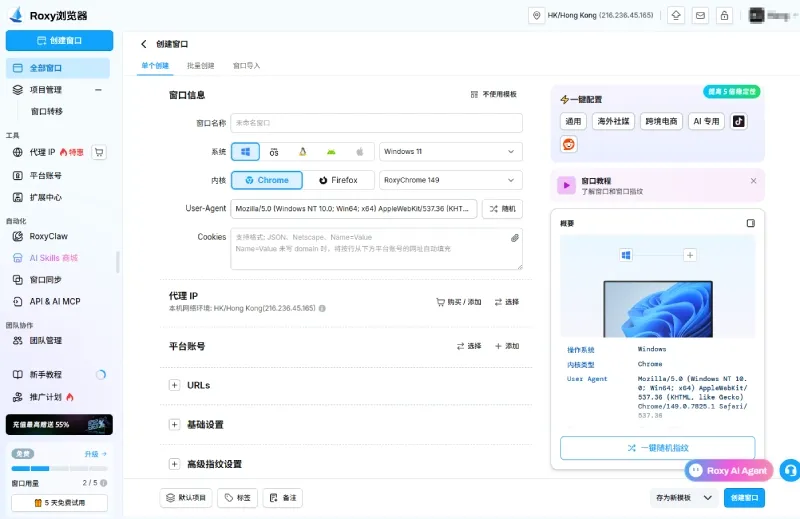This screenshot has height=519, width=800.
Task: Click the blue 创建窗口 sidebar button
Action: 59,40
